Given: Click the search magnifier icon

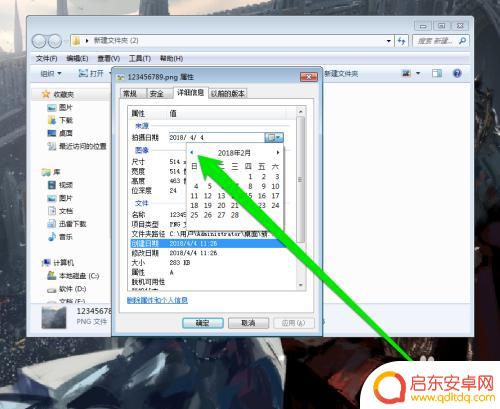Looking at the screenshot, I should point(463,41).
